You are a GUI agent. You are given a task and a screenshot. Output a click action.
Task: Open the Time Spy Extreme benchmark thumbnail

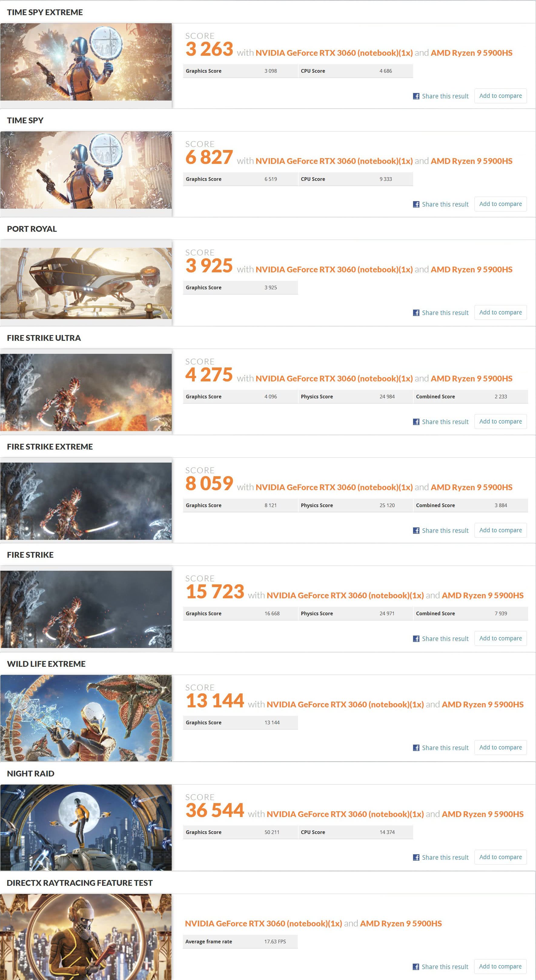(x=86, y=62)
